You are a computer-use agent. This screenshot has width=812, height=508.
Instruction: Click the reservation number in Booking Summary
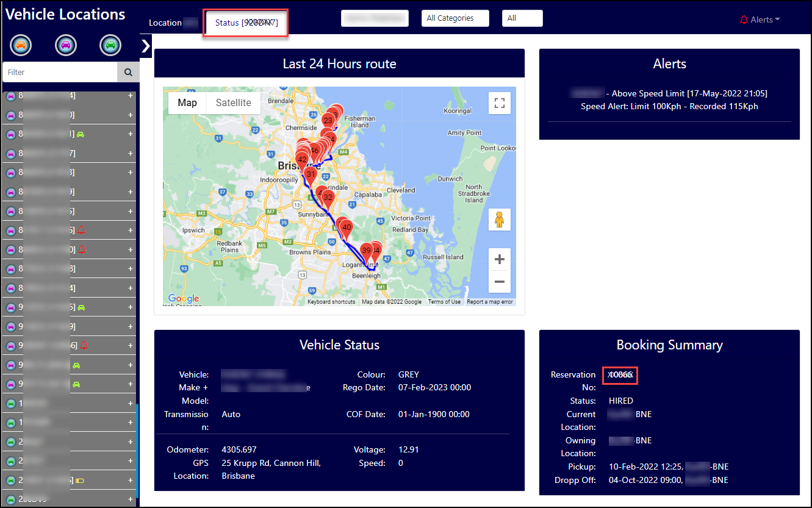coord(620,375)
